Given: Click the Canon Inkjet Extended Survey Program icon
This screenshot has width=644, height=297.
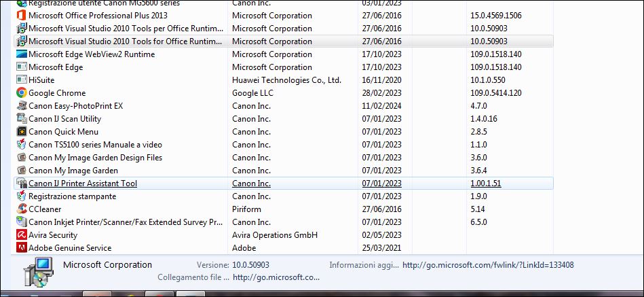Looking at the screenshot, I should click(x=21, y=222).
